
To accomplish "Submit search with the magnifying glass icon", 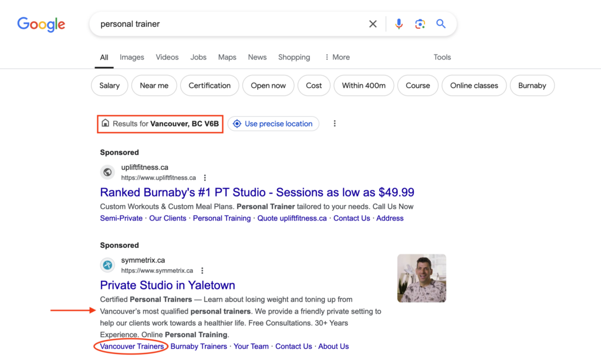I will [x=441, y=23].
